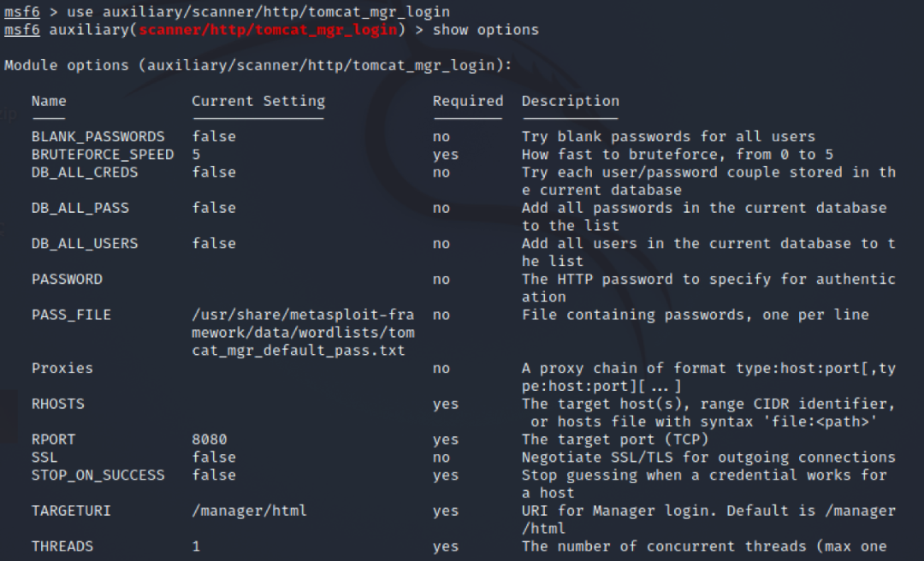Click the Required column header
Viewport: 924px width, 561px height.
(468, 101)
